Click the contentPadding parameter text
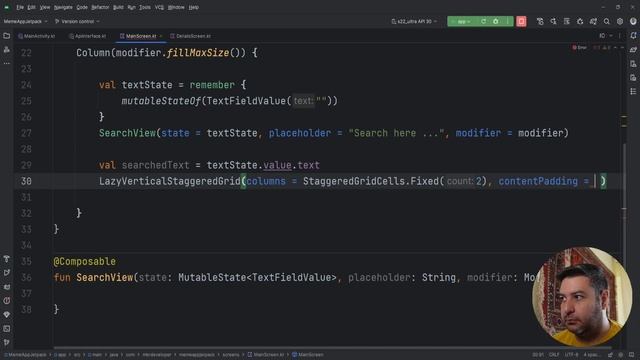The image size is (640, 360). pos(538,181)
